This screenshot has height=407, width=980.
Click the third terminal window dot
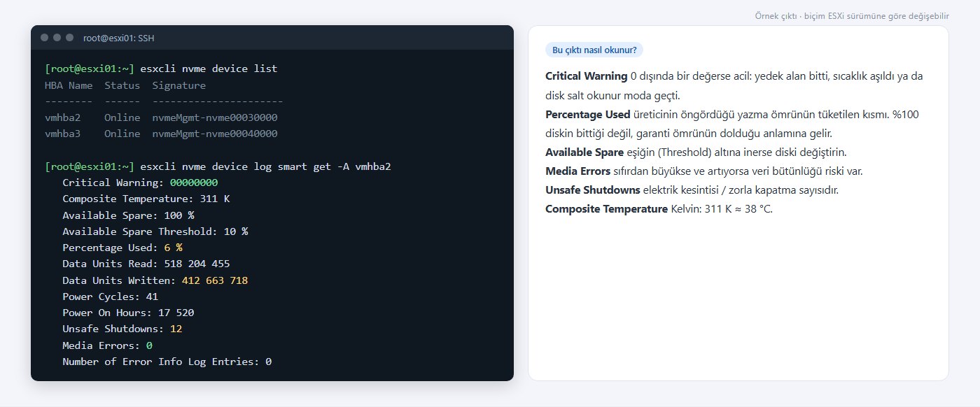tap(70, 38)
